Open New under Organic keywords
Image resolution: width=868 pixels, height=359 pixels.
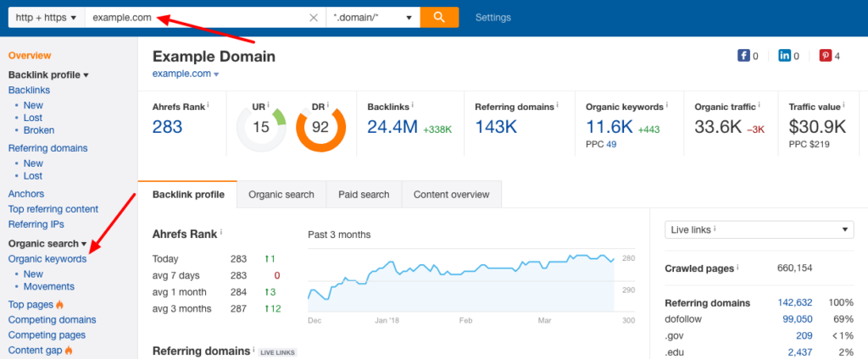pyautogui.click(x=33, y=273)
